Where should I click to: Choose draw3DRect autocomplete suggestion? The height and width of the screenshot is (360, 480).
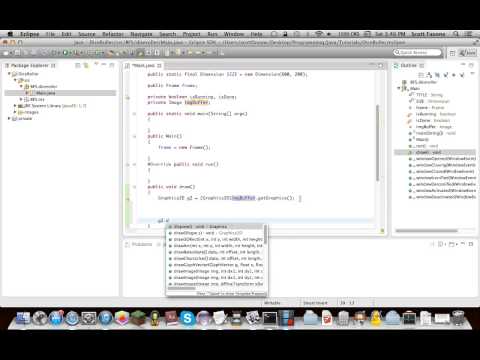pos(215,239)
